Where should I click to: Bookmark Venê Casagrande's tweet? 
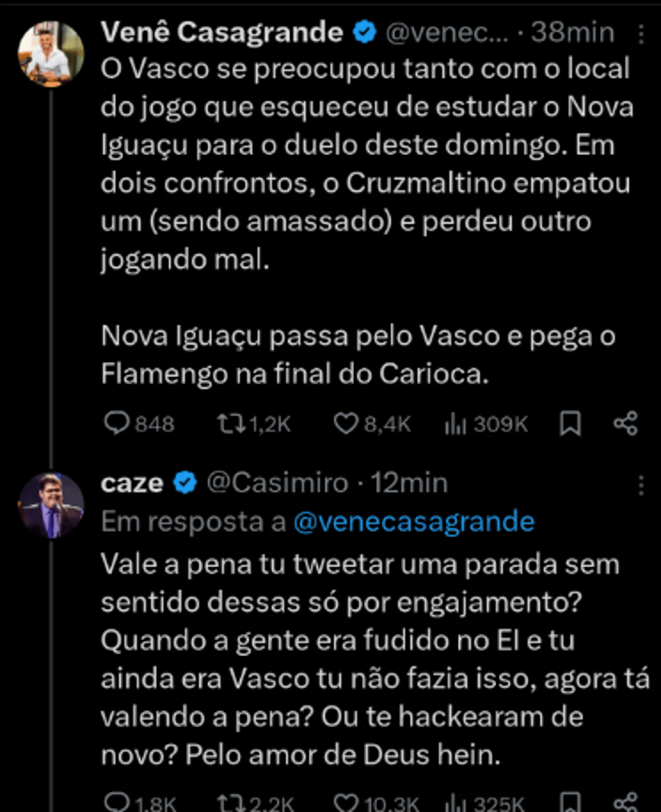tap(570, 424)
